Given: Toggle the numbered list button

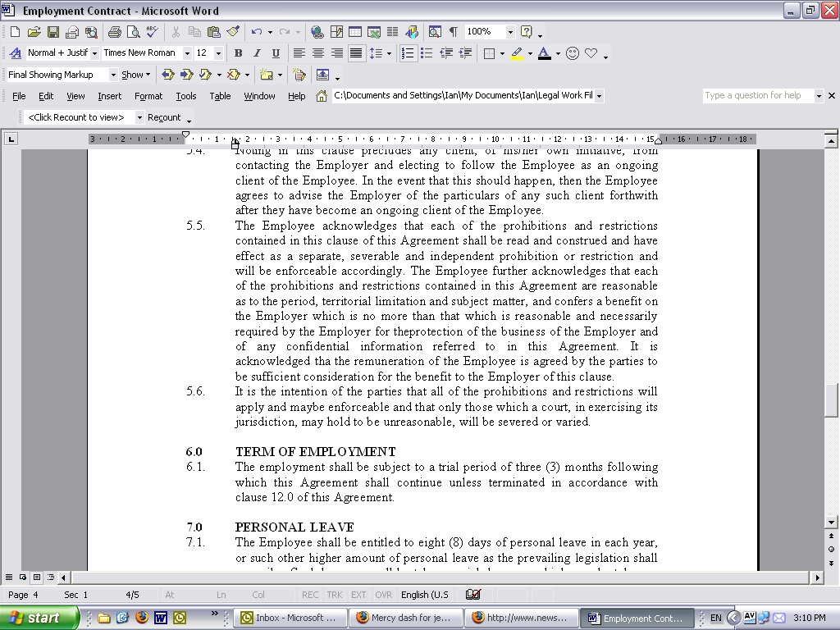Looking at the screenshot, I should pos(408,53).
